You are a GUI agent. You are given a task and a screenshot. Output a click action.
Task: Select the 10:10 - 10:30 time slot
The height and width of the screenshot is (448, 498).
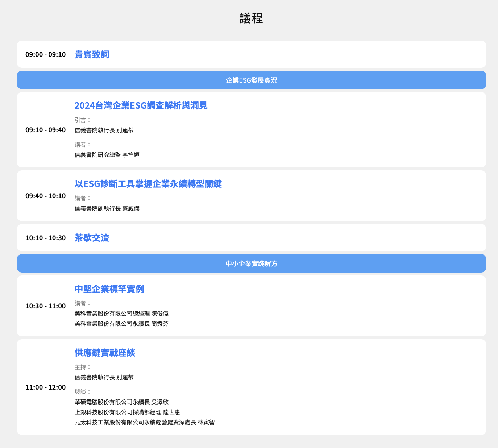[46, 238]
